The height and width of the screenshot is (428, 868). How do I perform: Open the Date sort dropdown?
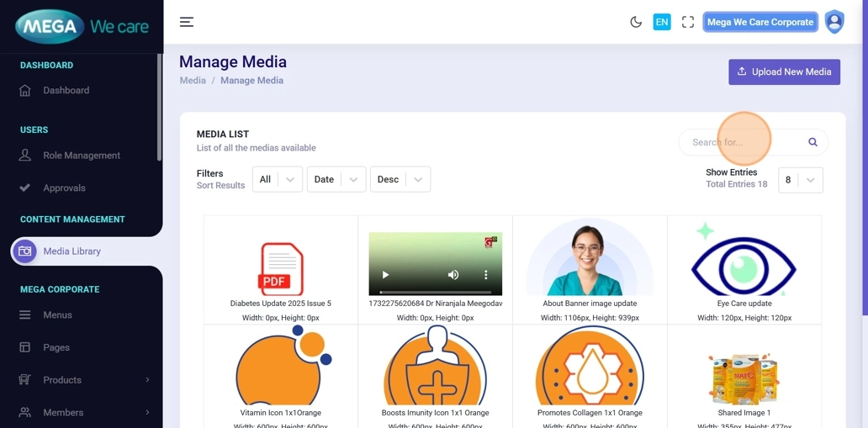[336, 179]
